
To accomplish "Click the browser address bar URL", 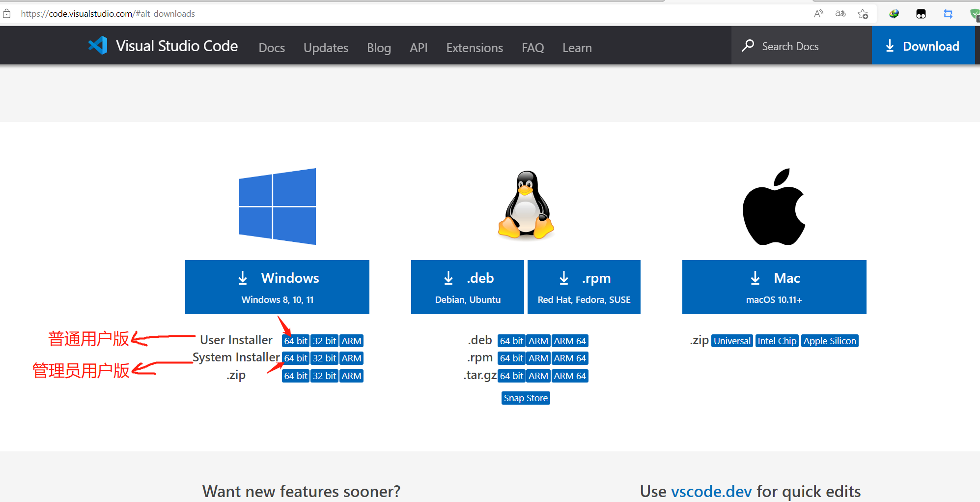I will 108,14.
